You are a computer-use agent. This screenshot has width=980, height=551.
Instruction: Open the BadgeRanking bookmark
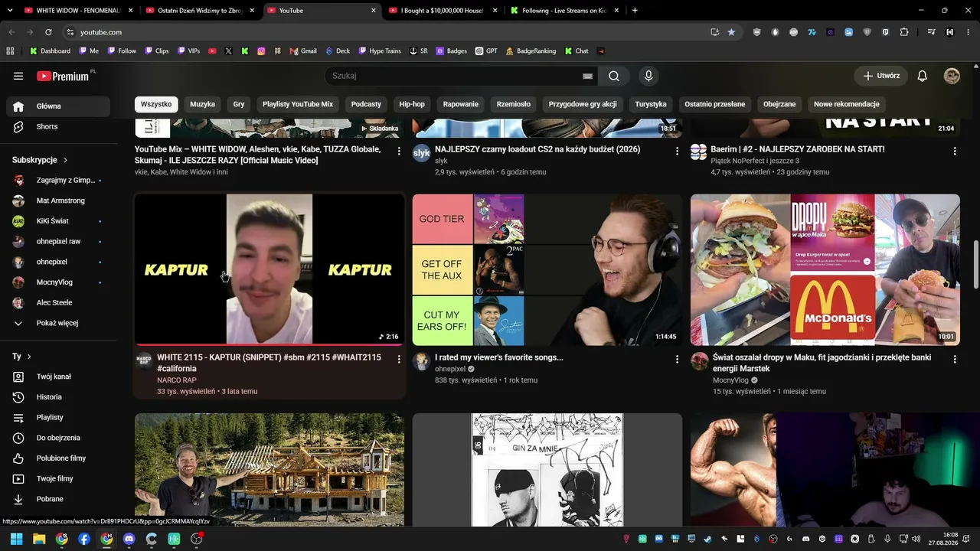(531, 51)
